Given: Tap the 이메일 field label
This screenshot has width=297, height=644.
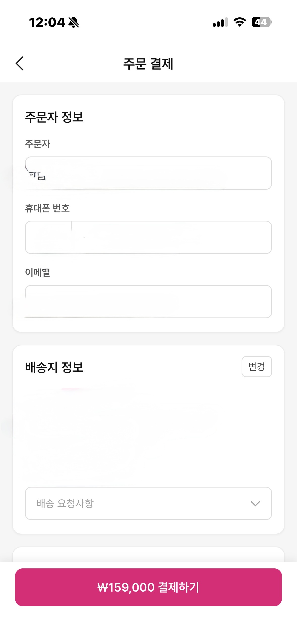Looking at the screenshot, I should click(38, 273).
